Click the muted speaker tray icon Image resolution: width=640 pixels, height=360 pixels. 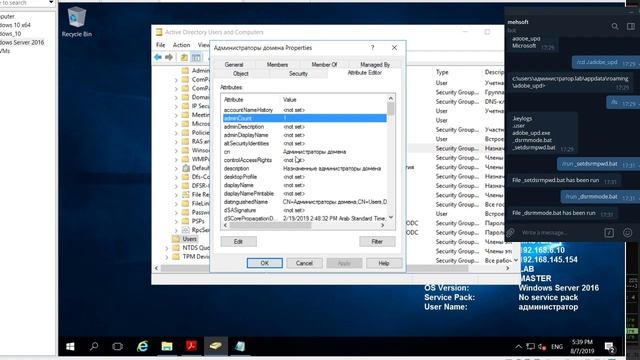pyautogui.click(x=542, y=347)
